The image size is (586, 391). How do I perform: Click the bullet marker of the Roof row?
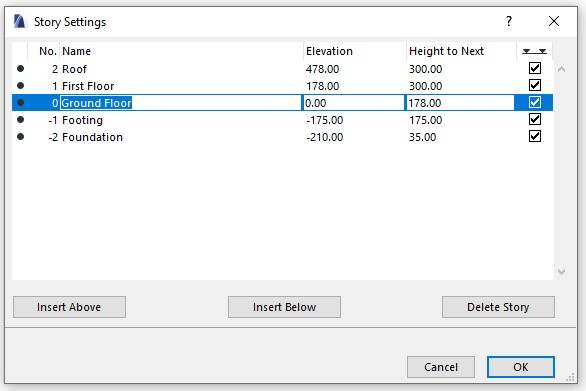point(21,68)
